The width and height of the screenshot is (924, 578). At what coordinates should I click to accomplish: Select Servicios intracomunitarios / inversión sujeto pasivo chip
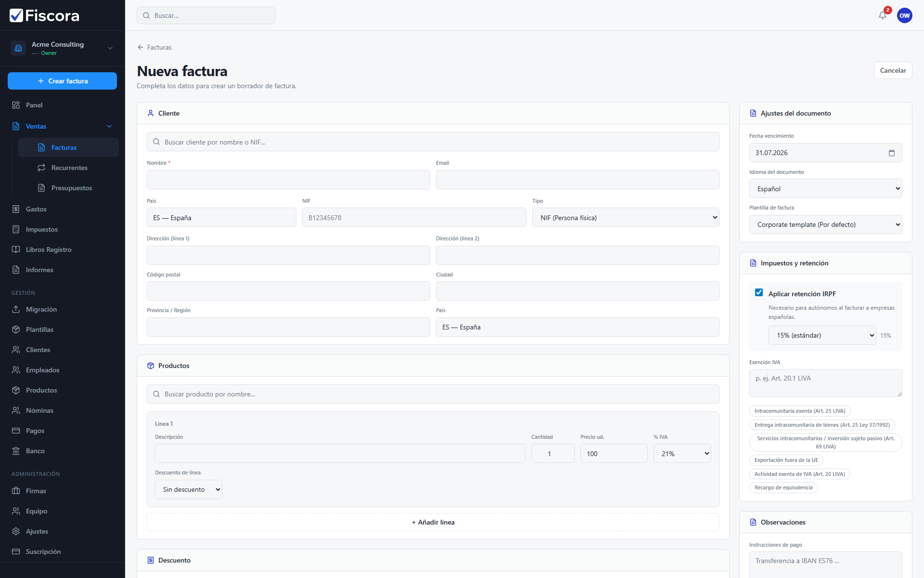825,442
